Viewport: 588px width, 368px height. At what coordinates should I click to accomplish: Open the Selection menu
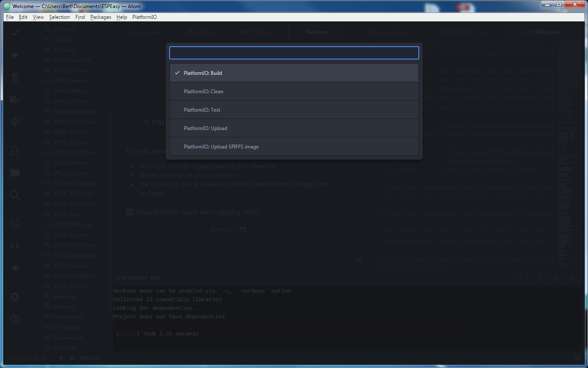[x=60, y=17]
